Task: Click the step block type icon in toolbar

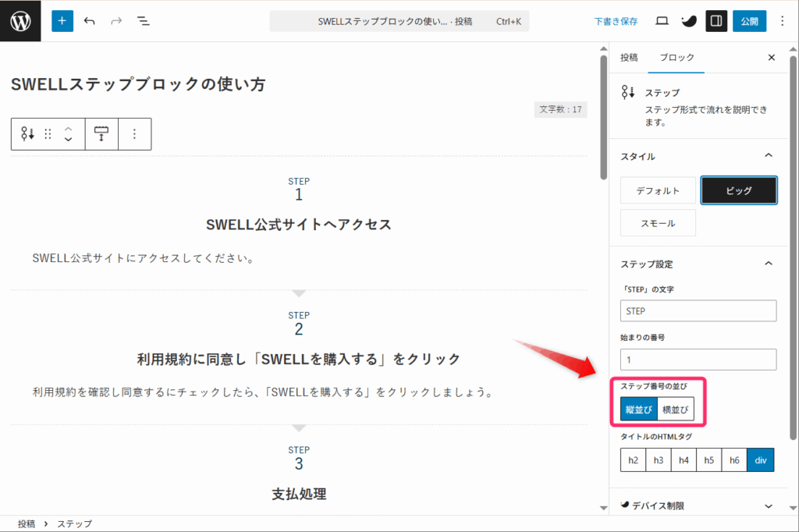Action: point(28,134)
